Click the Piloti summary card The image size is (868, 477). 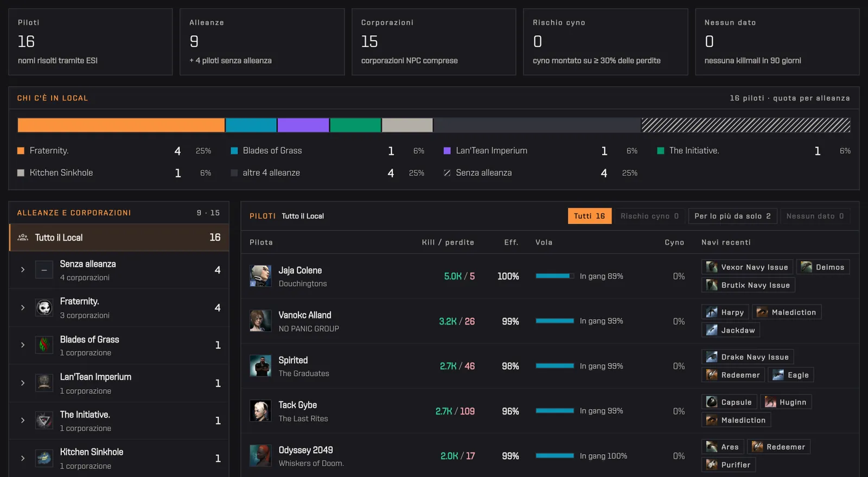coord(91,42)
